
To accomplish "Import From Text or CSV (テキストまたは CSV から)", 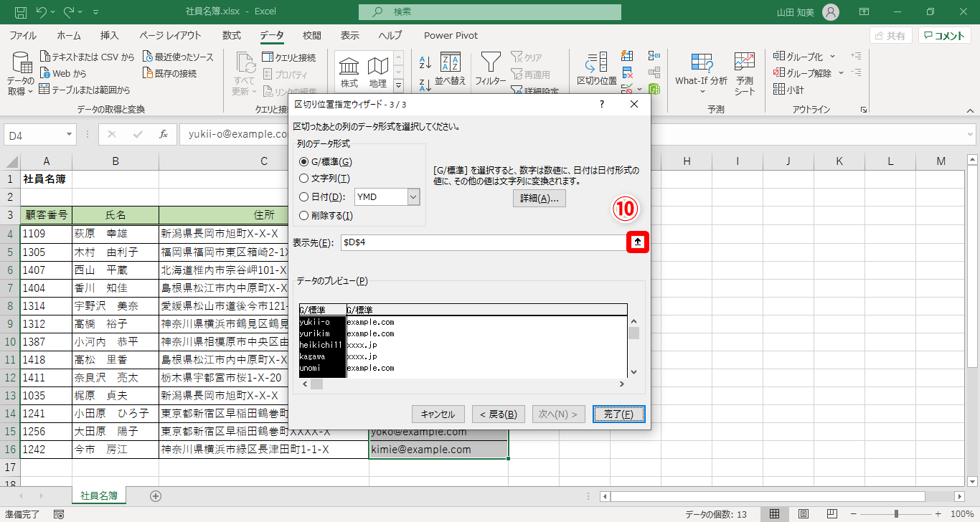I will [x=87, y=57].
